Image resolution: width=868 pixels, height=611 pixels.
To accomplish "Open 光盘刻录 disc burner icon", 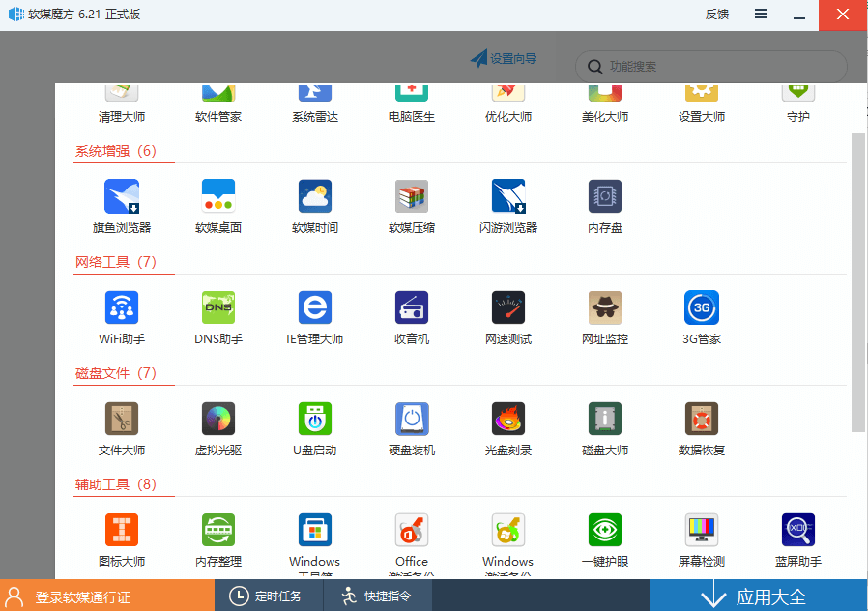I will pyautogui.click(x=508, y=419).
